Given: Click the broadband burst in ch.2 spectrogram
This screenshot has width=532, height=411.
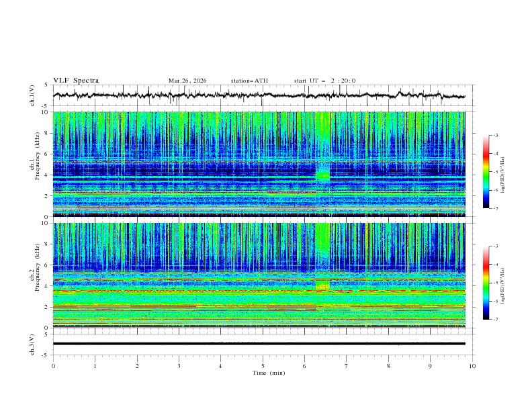Looking at the screenshot, I should pyautogui.click(x=322, y=257).
